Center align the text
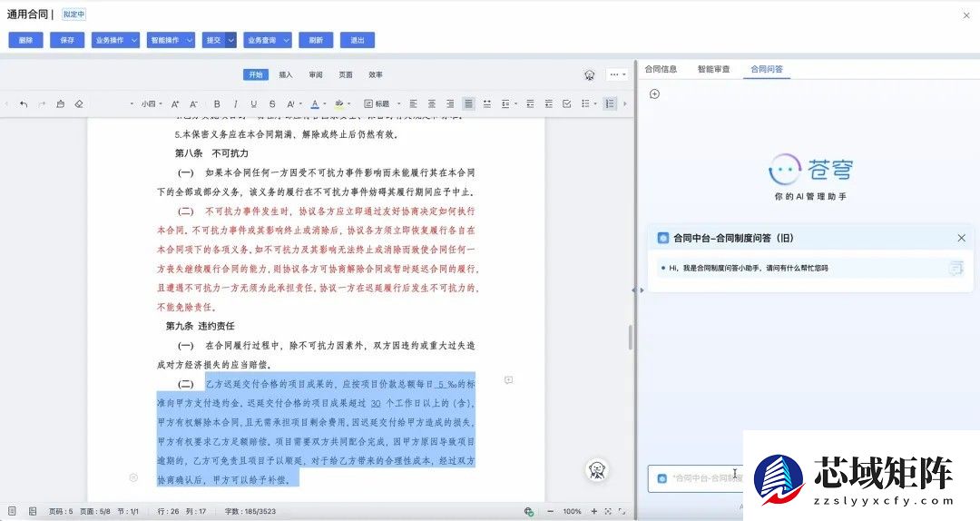980x521 pixels. 431,103
